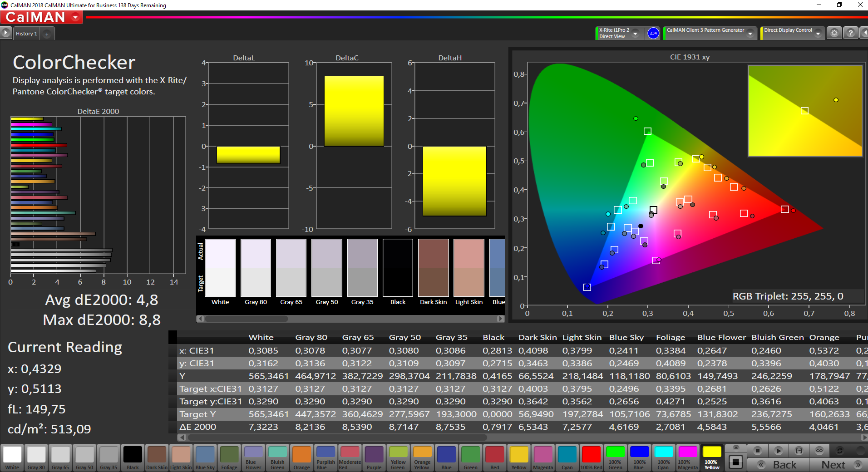Click the add history tab plus icon
Screen dimensions: 868x472
click(x=47, y=34)
